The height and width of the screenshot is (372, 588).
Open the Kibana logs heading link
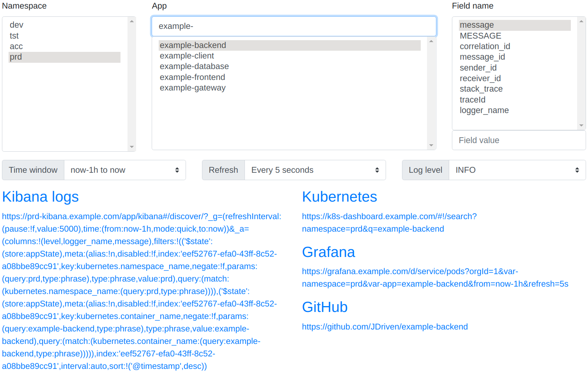(41, 197)
